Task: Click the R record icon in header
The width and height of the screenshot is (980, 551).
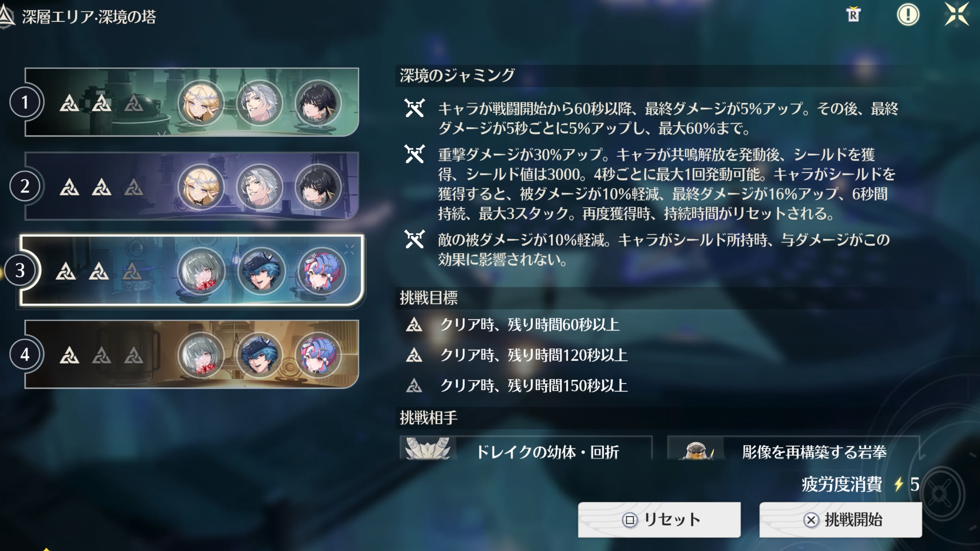Action: [x=853, y=15]
